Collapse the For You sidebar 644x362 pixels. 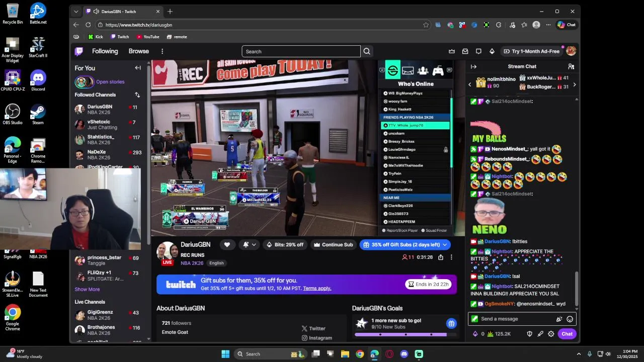138,68
